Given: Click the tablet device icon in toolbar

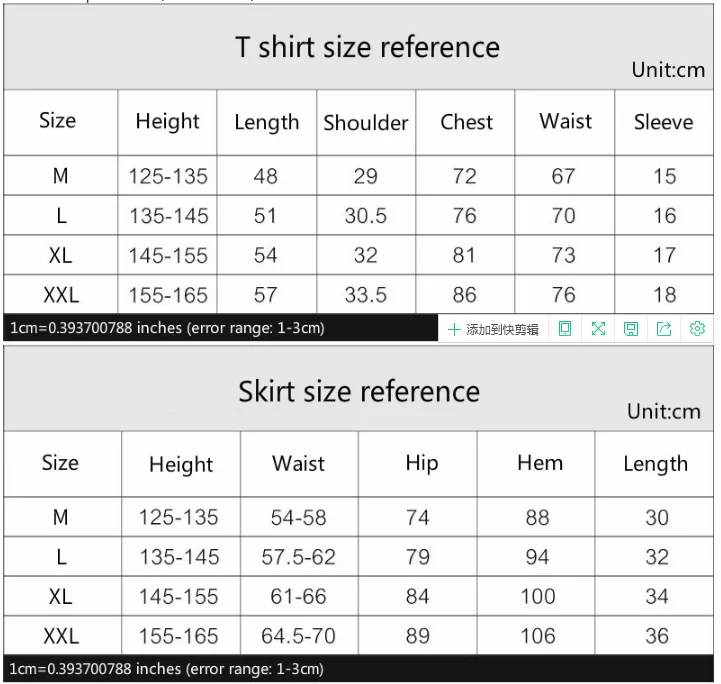Looking at the screenshot, I should pos(565,328).
